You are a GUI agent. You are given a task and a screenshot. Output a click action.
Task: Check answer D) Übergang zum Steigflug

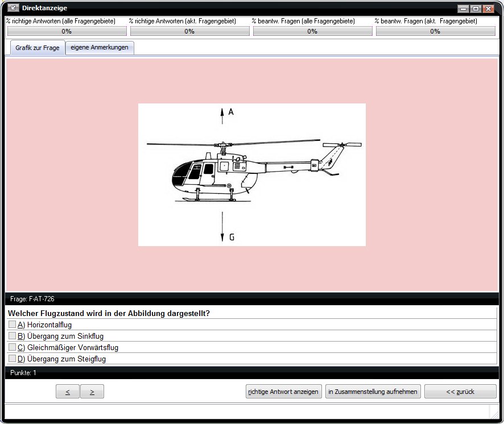[x=12, y=358]
